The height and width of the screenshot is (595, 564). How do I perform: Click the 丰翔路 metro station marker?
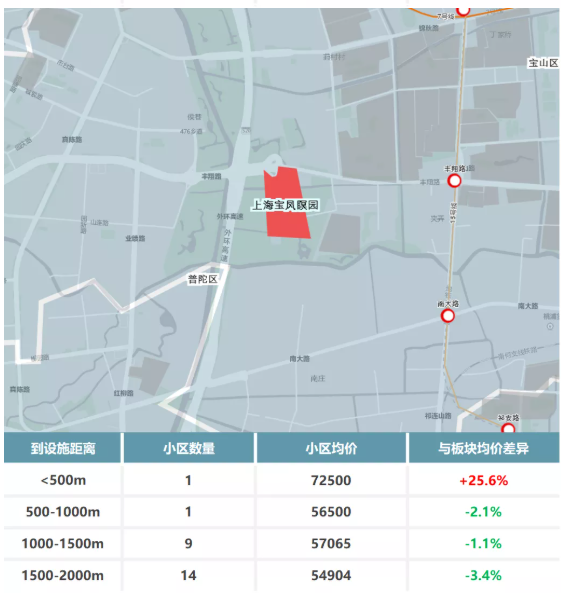454,181
